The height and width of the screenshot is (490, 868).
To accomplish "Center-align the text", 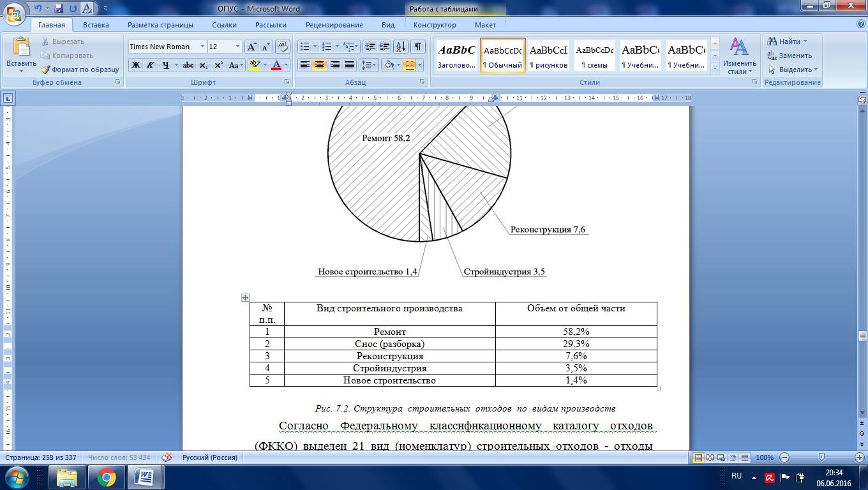I will (x=320, y=65).
